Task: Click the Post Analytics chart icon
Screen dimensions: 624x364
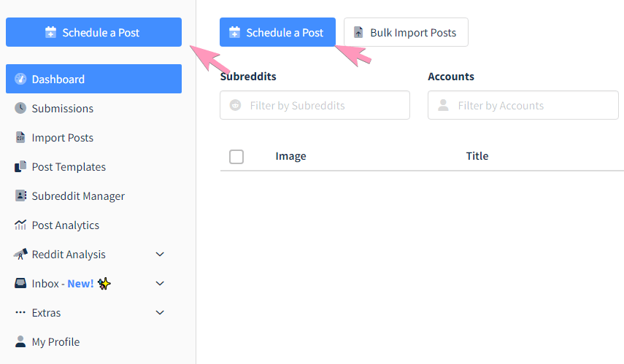Action: tap(20, 225)
